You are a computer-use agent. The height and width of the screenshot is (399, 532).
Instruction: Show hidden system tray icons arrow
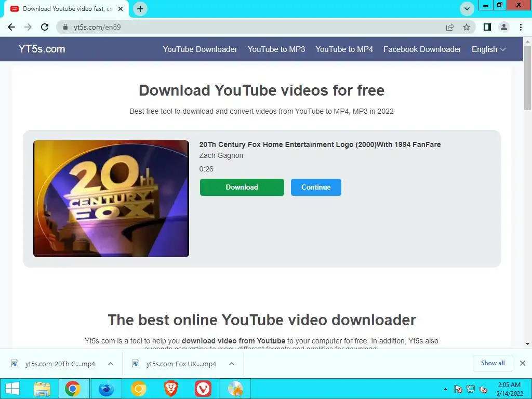(x=445, y=389)
